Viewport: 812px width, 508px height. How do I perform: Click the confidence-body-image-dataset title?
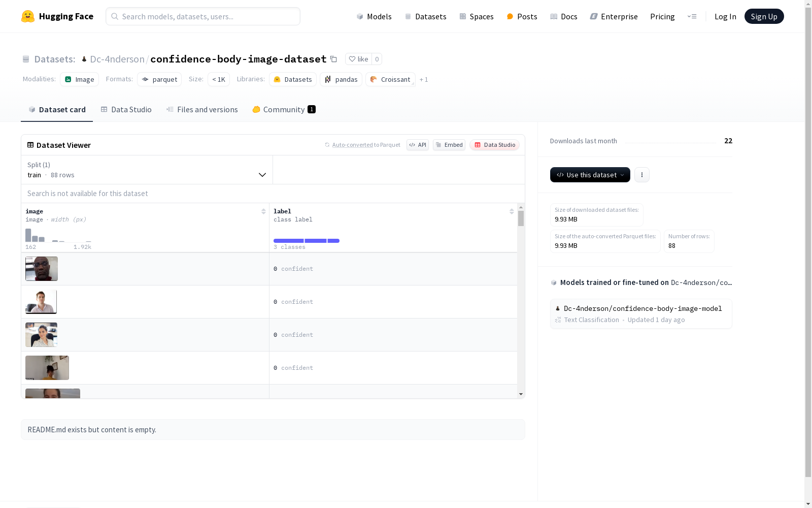[239, 59]
